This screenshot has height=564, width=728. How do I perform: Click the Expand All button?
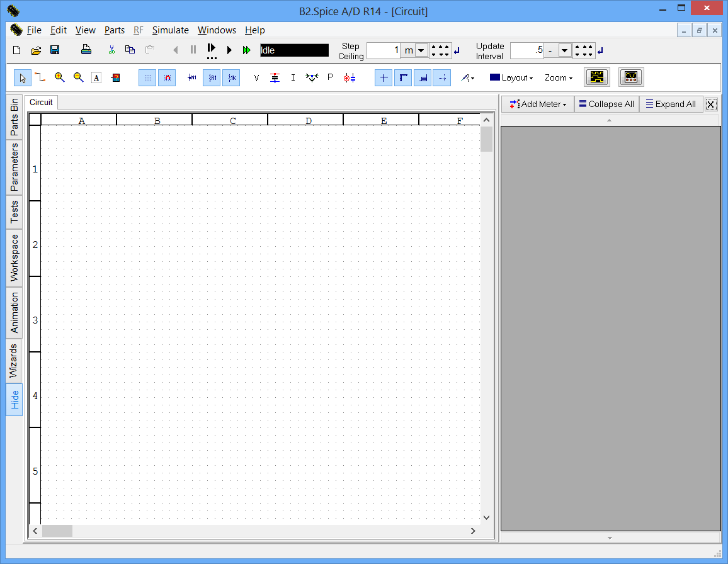671,104
